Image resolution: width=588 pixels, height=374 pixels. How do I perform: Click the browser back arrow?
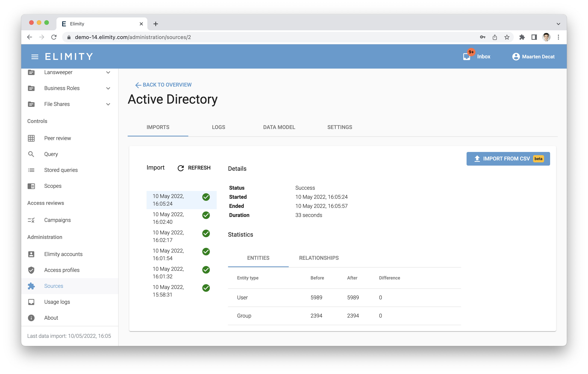(x=30, y=37)
